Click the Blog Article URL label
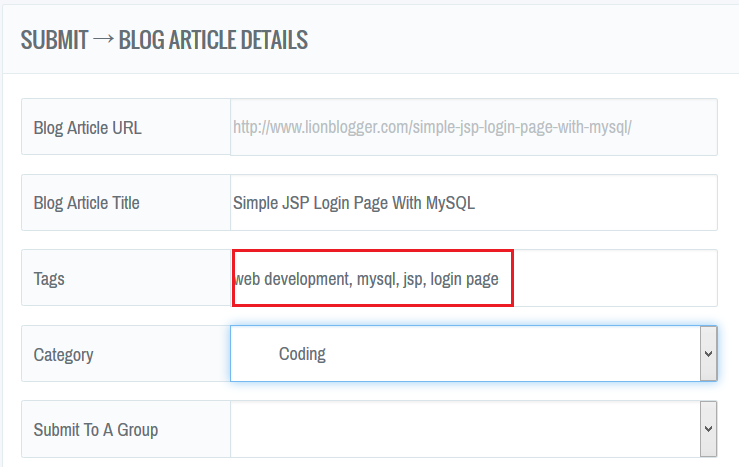Viewport: 739px width, 467px height. (x=88, y=128)
